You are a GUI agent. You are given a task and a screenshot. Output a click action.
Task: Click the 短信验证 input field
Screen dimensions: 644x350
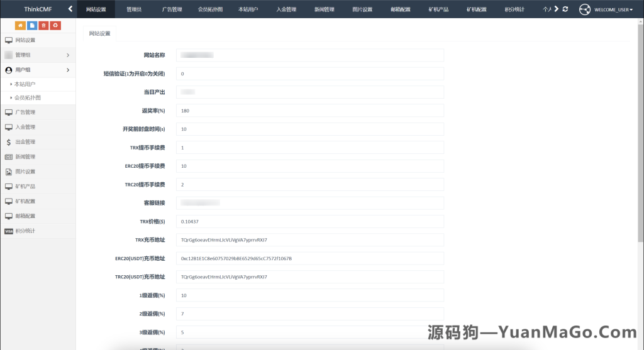coord(310,74)
